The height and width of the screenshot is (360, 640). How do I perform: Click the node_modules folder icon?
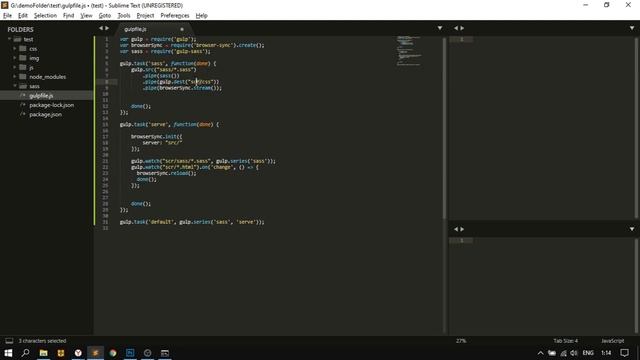click(23, 77)
